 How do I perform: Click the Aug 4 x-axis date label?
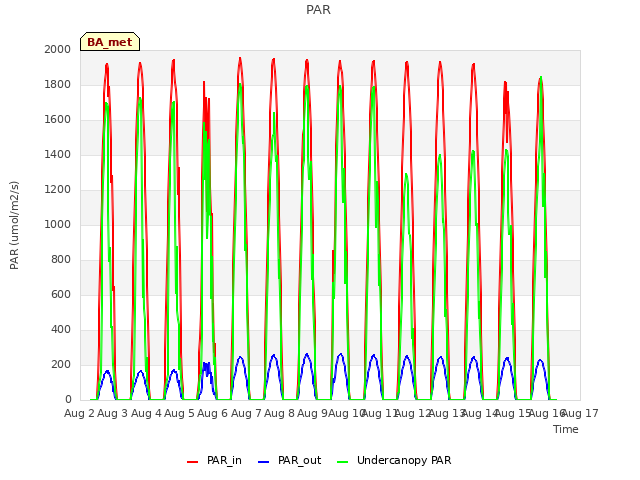(x=146, y=413)
